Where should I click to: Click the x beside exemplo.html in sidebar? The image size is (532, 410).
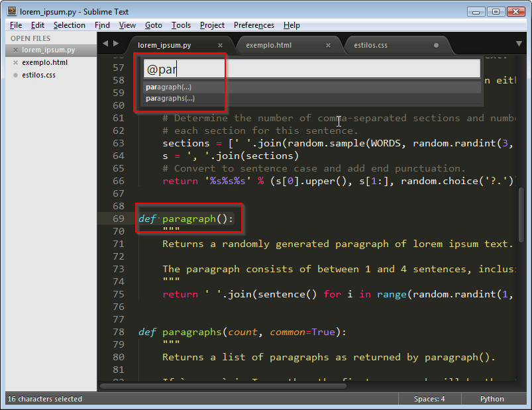[x=16, y=63]
